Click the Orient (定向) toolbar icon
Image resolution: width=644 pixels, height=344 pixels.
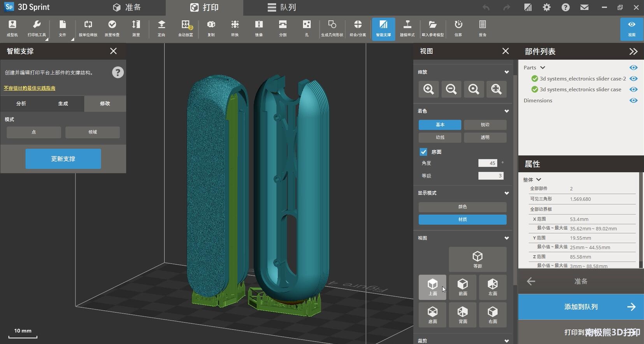(x=161, y=28)
